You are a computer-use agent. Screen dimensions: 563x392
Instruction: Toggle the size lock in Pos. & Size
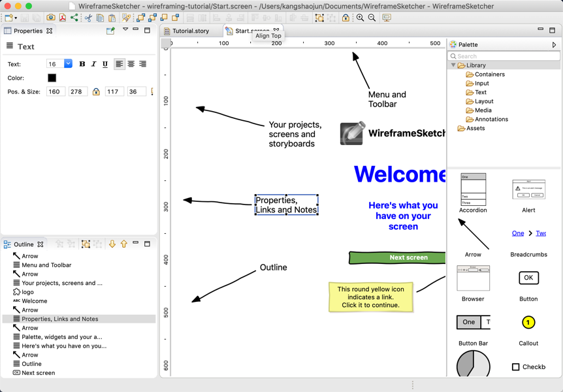96,91
